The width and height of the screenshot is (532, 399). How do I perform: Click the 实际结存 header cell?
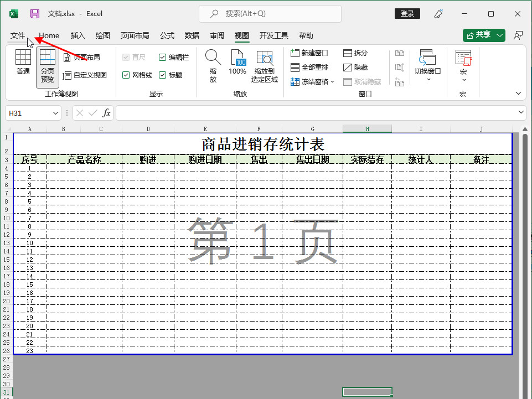(x=367, y=159)
